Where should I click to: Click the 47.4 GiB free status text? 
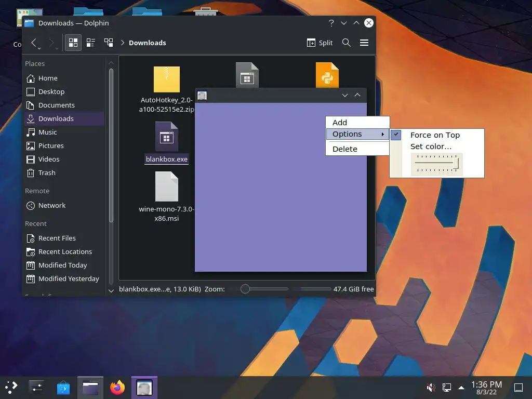pos(353,289)
